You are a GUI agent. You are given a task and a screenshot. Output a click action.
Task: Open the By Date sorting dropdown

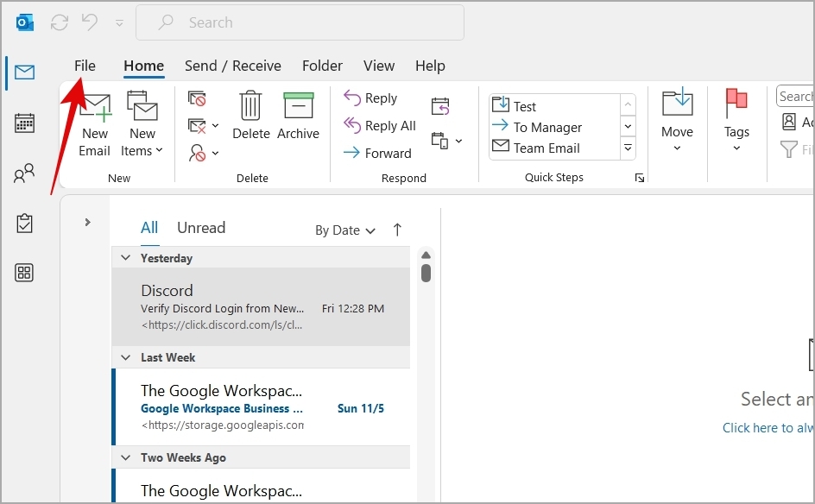point(344,230)
